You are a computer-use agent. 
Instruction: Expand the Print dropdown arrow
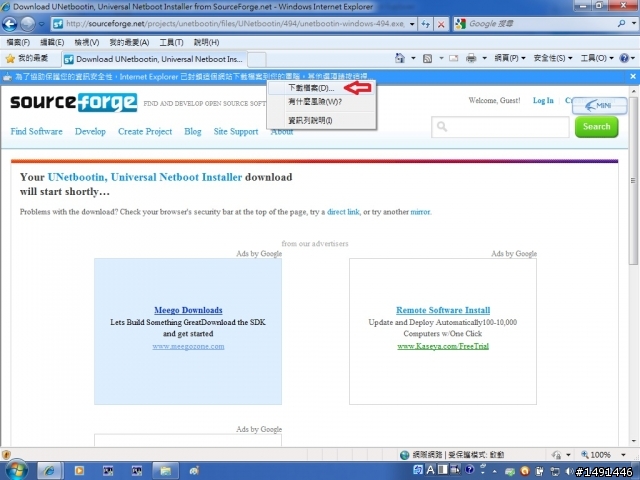click(x=484, y=58)
